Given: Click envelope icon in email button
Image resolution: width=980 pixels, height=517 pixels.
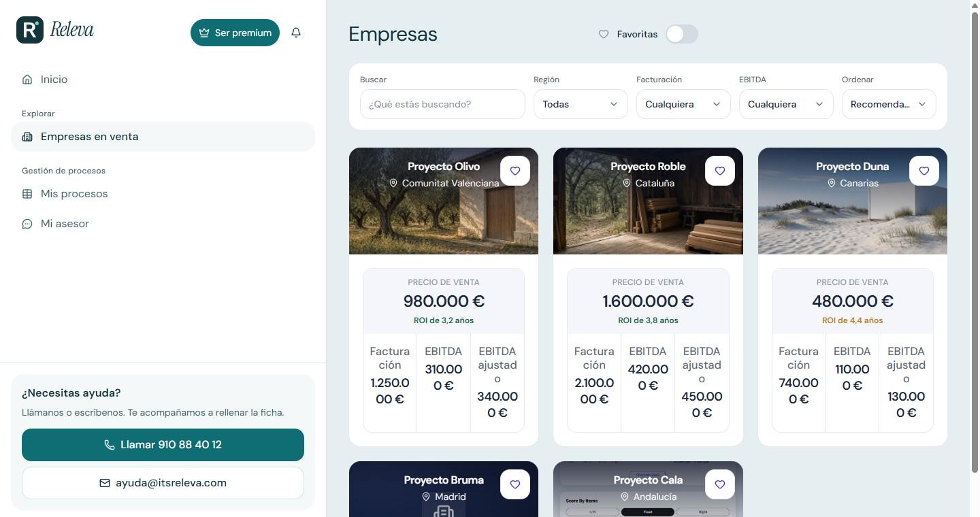Looking at the screenshot, I should click(x=105, y=483).
